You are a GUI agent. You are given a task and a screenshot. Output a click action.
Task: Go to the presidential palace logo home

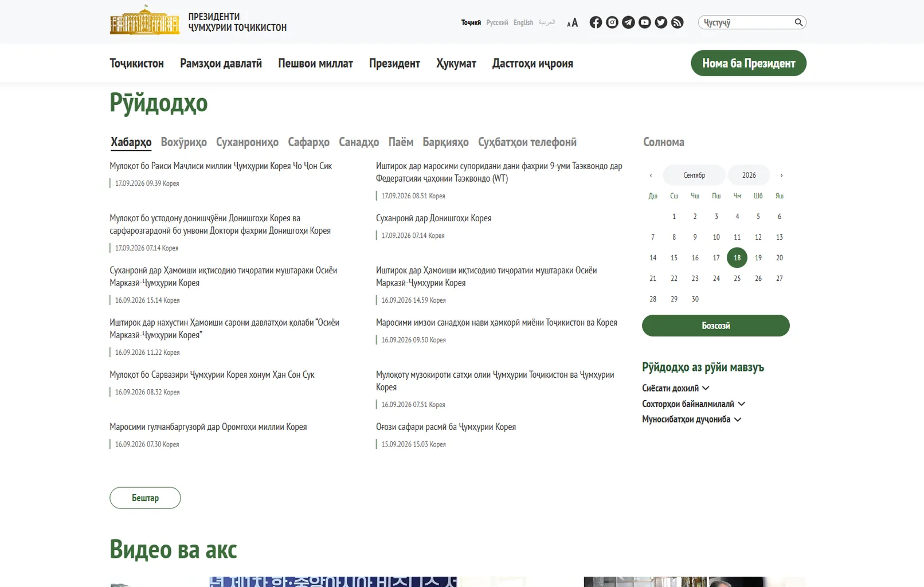pyautogui.click(x=144, y=20)
